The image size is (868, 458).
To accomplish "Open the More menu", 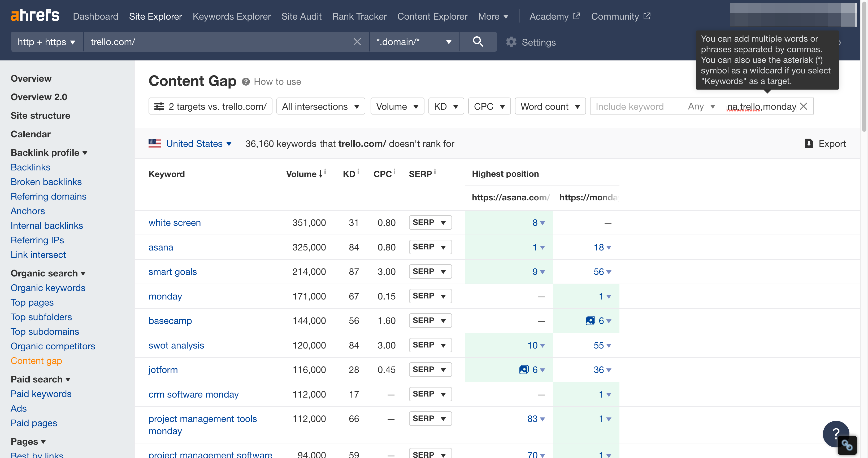I will [493, 16].
